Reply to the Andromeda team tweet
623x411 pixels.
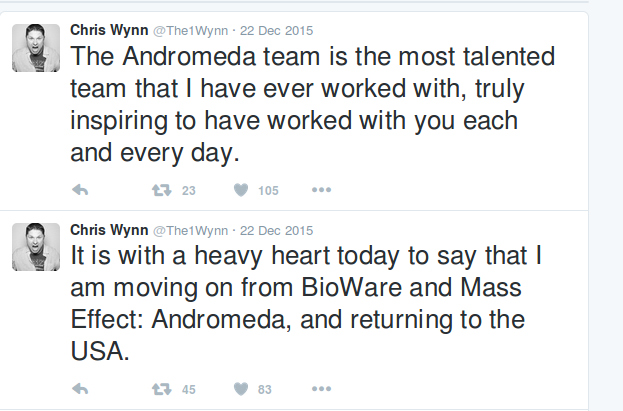(x=81, y=190)
